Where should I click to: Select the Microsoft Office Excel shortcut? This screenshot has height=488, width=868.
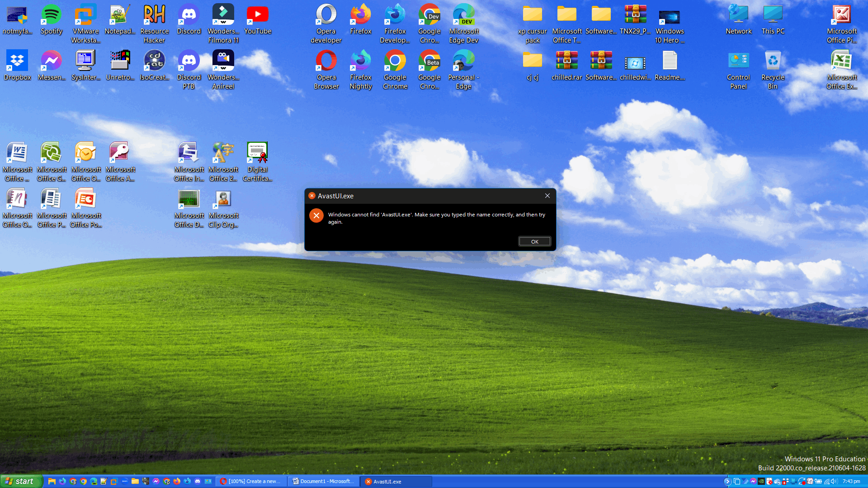click(842, 70)
